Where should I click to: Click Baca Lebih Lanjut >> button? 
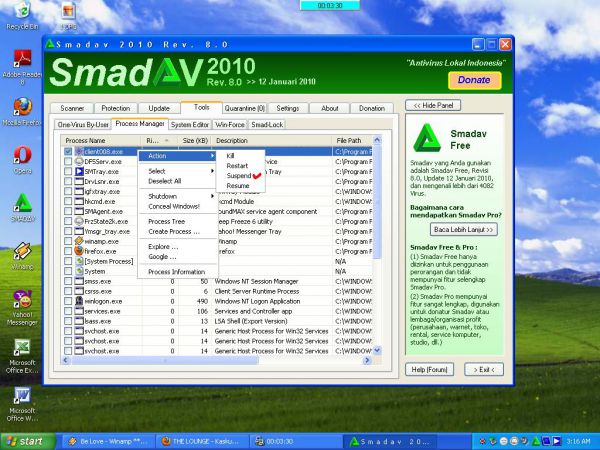[463, 230]
